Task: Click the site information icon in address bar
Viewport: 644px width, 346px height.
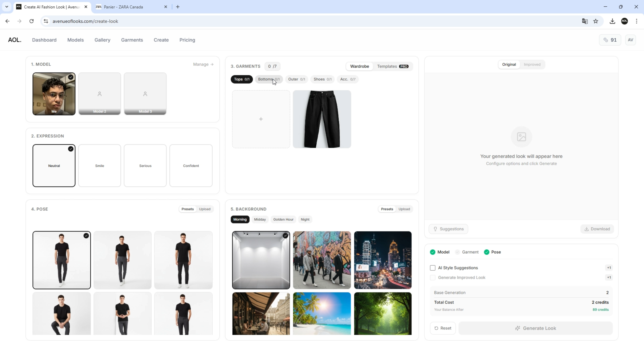Action: pyautogui.click(x=46, y=21)
